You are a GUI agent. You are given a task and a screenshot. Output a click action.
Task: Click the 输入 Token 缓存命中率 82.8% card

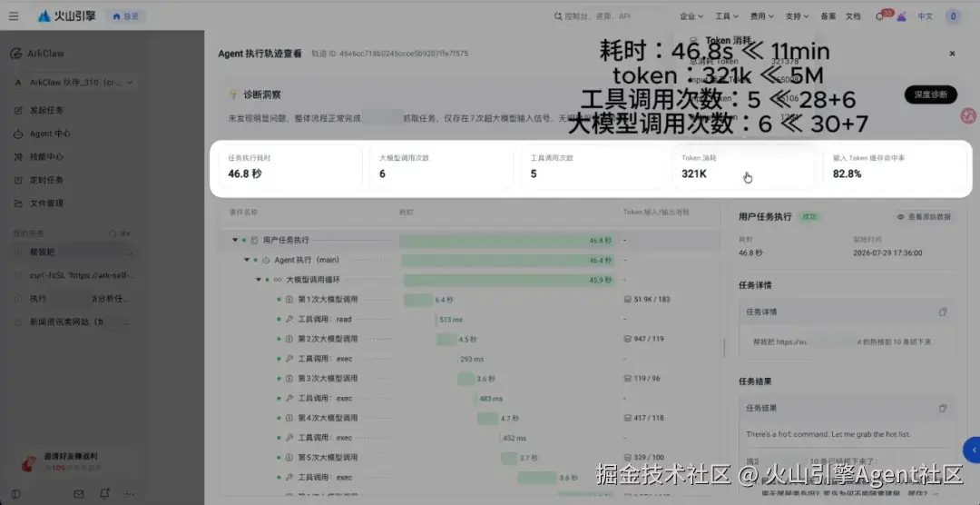coord(895,167)
